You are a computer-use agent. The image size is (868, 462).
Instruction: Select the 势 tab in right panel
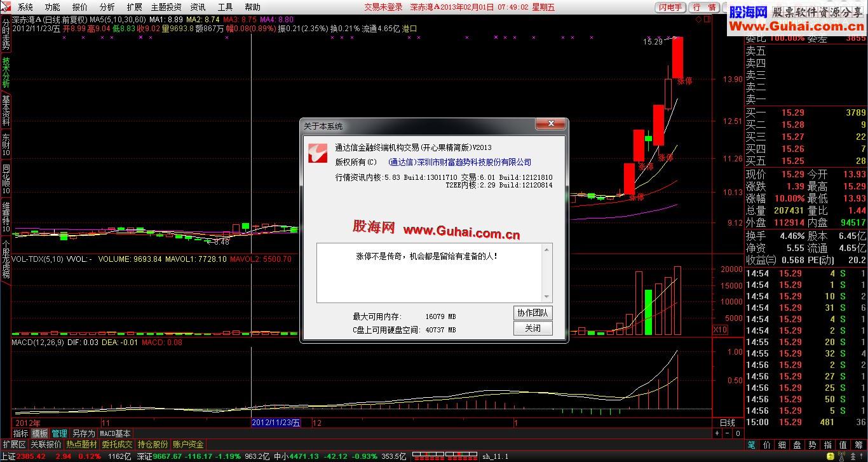coord(812,444)
